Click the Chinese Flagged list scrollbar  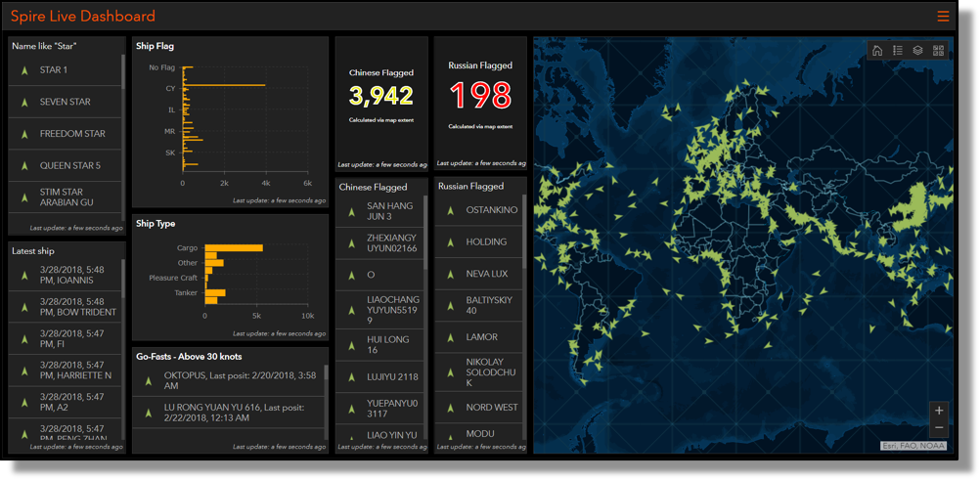click(x=425, y=233)
